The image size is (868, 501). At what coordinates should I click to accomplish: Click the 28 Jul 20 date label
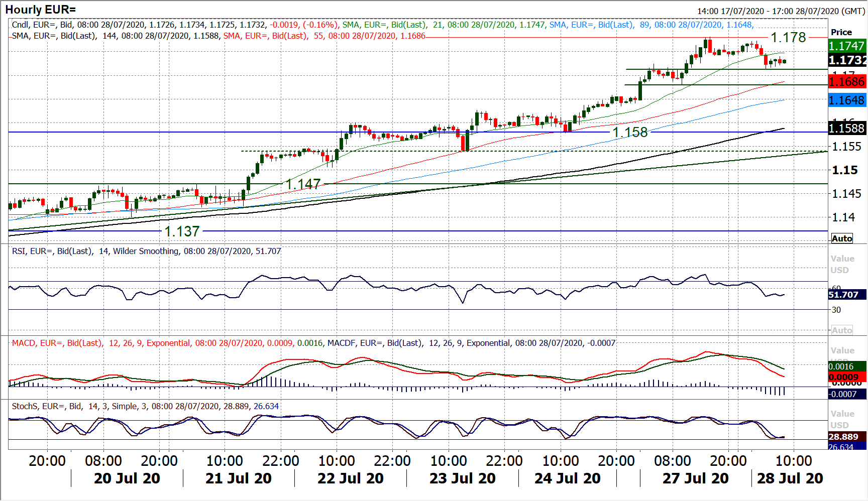click(790, 478)
